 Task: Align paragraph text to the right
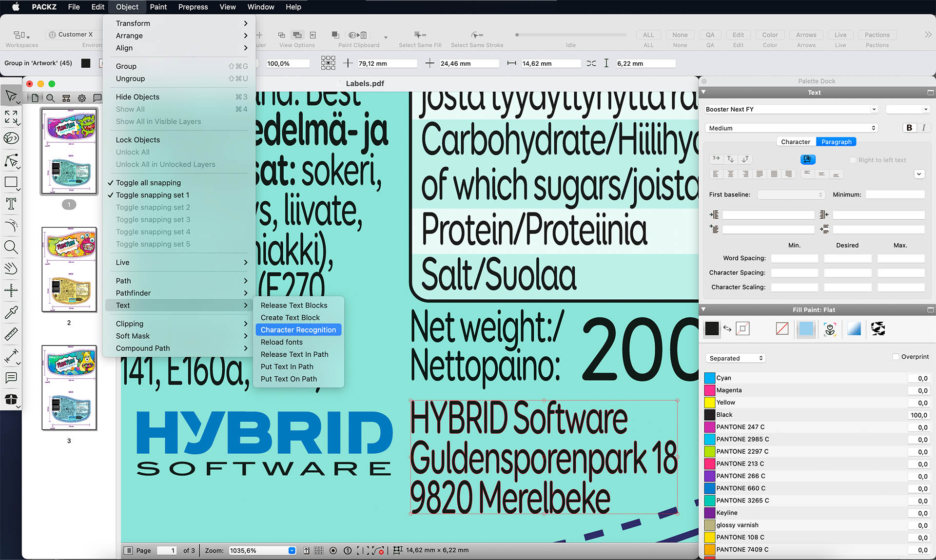pos(745,174)
